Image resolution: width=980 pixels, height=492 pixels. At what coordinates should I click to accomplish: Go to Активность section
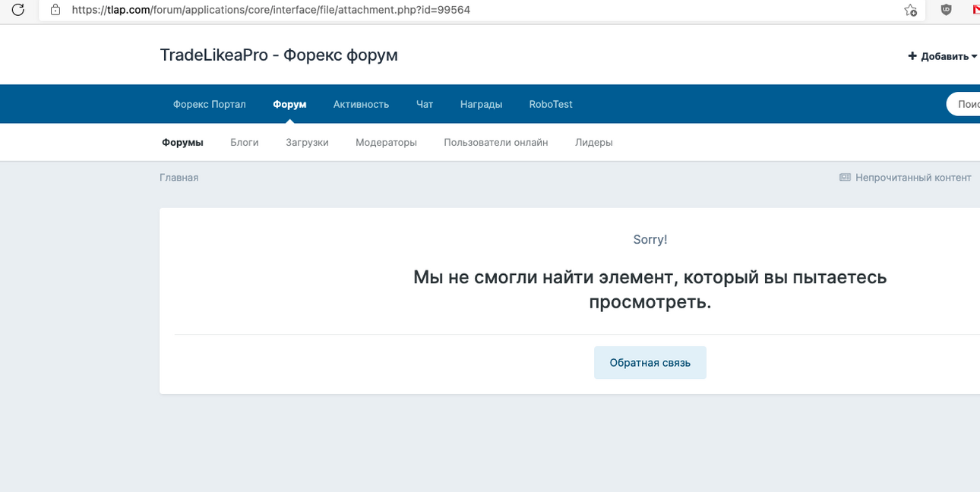(x=361, y=104)
